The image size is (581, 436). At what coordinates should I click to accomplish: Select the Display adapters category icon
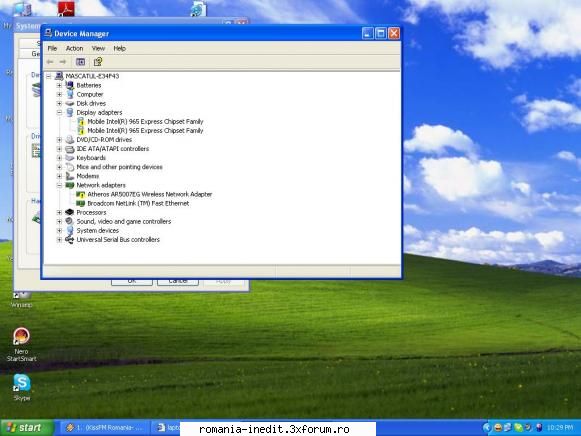click(70, 112)
